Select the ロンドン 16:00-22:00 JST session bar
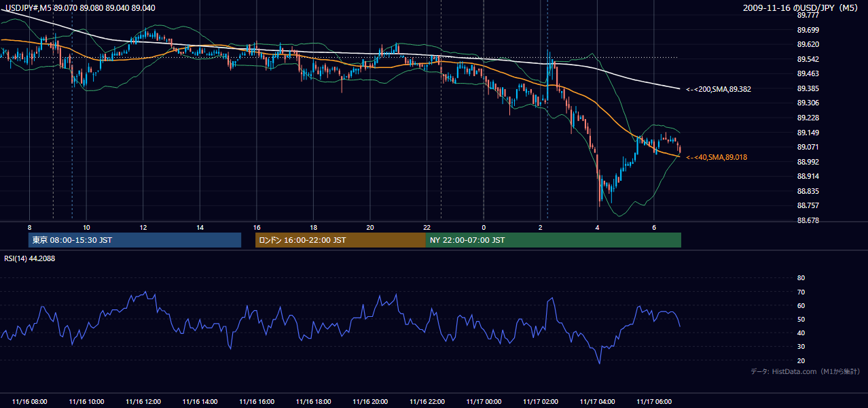The height and width of the screenshot is (408, 868). tap(340, 240)
